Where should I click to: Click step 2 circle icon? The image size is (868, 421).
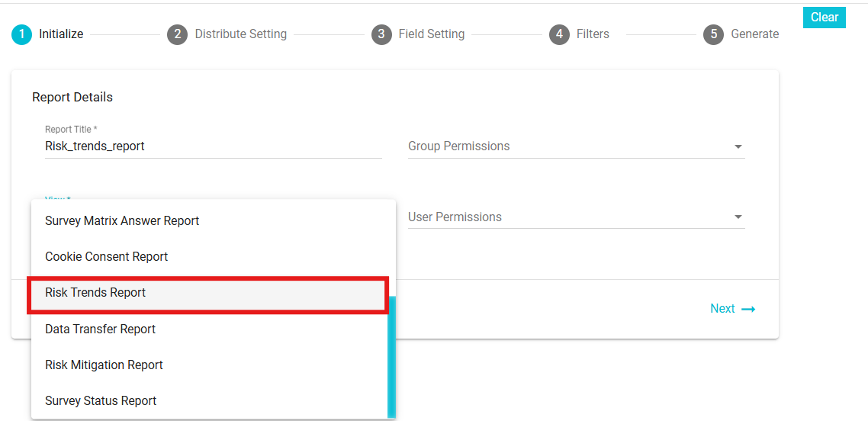pyautogui.click(x=177, y=34)
